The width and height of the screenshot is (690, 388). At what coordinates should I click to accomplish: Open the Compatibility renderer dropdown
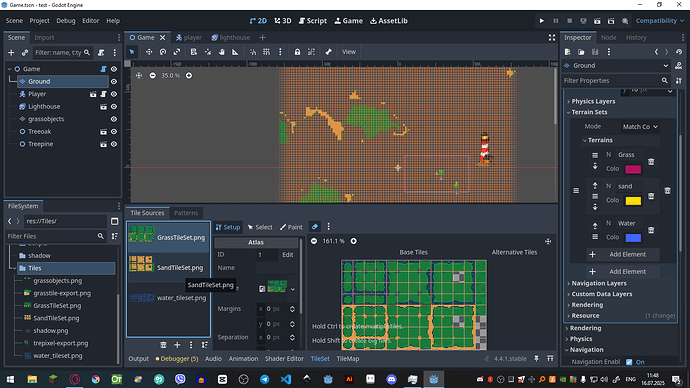click(660, 21)
